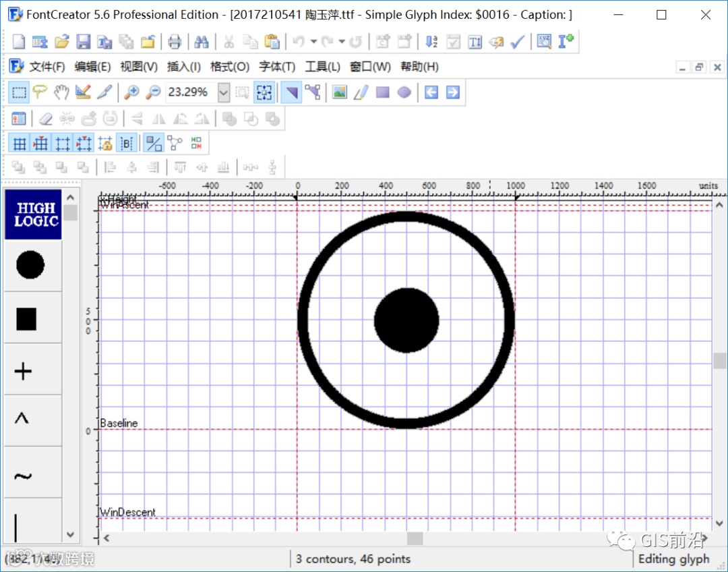Open the 字体(T) menu
The height and width of the screenshot is (572, 728).
point(277,67)
